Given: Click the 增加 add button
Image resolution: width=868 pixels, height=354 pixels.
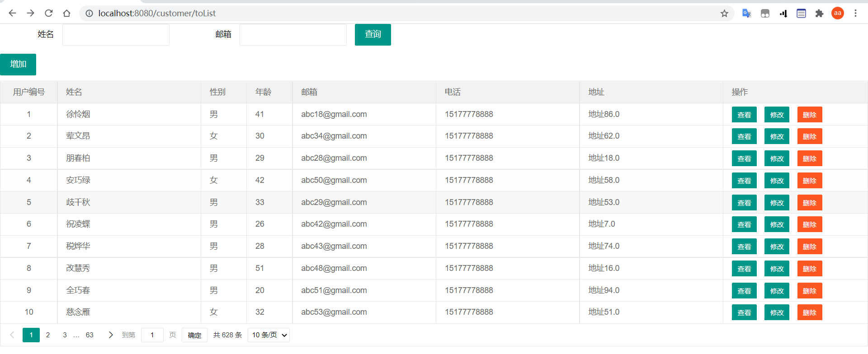Looking at the screenshot, I should (18, 65).
